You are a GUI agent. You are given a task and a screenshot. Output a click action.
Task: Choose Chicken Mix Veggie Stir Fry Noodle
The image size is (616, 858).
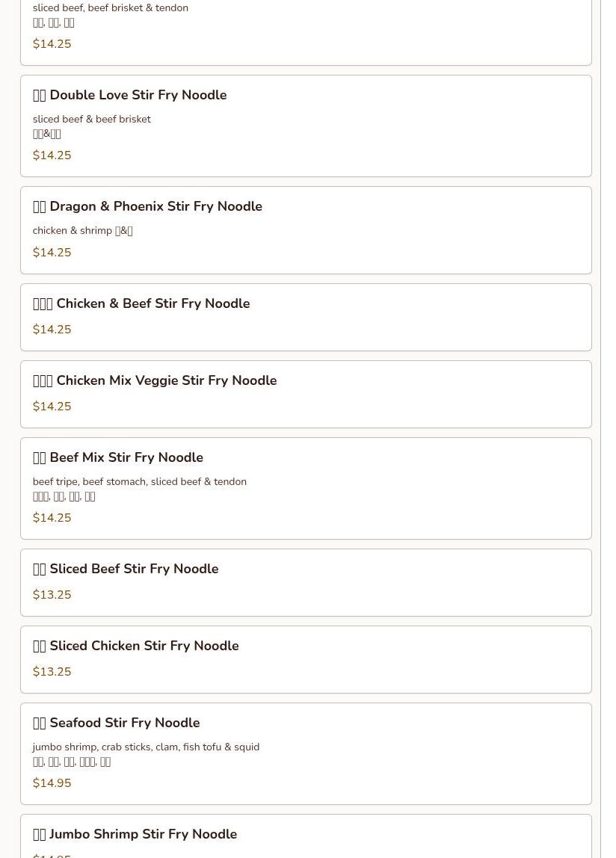[x=155, y=380]
